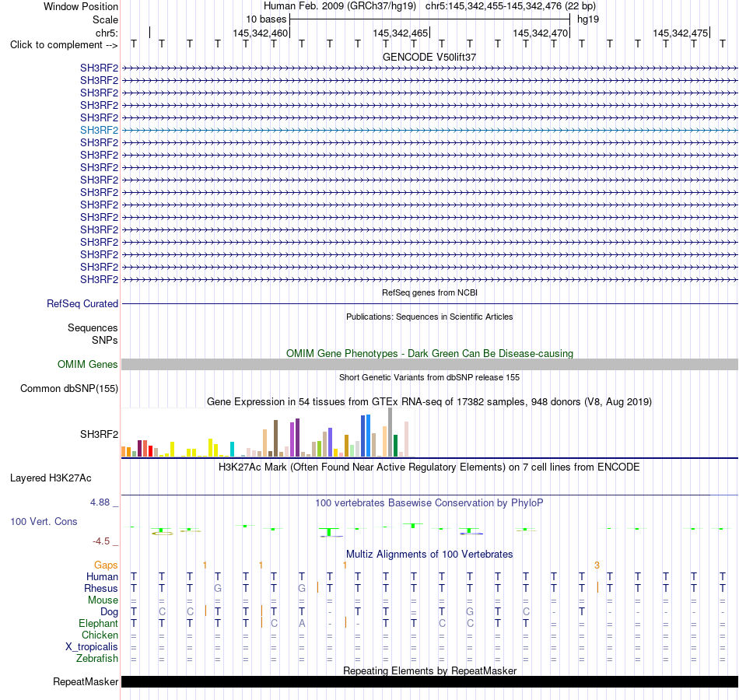Select the "Mouse" species row label
The height and width of the screenshot is (700, 739).
[103, 600]
